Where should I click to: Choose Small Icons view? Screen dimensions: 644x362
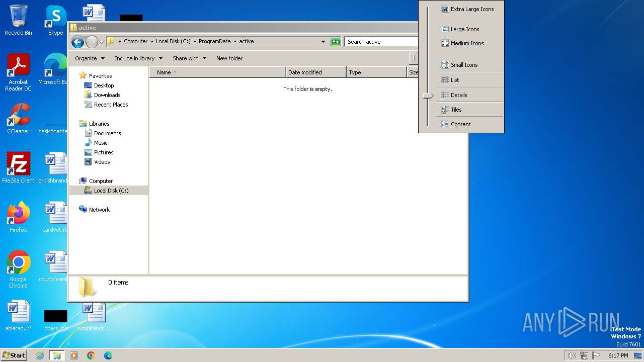tap(459, 65)
